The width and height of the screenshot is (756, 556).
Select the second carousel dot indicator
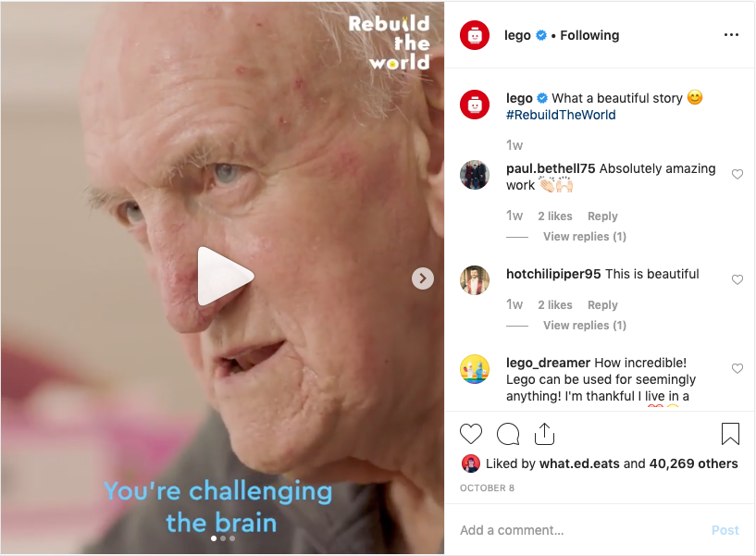click(223, 538)
